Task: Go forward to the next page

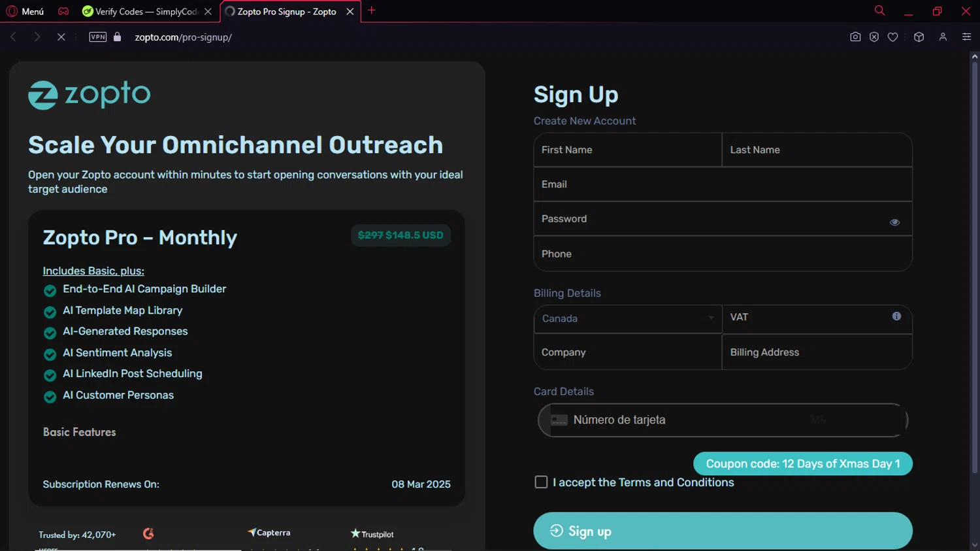Action: click(37, 37)
